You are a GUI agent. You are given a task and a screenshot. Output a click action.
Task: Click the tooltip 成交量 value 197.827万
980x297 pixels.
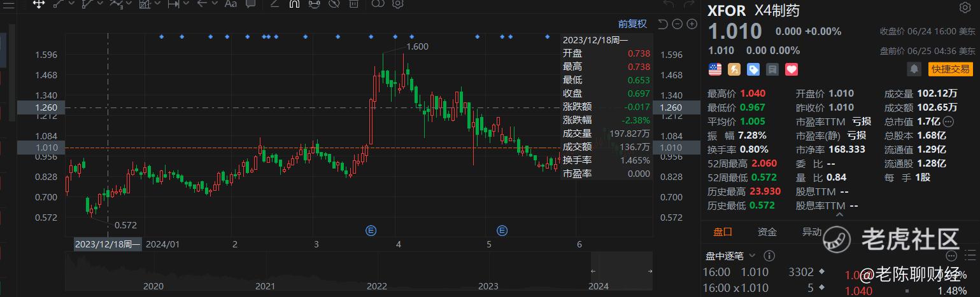629,134
